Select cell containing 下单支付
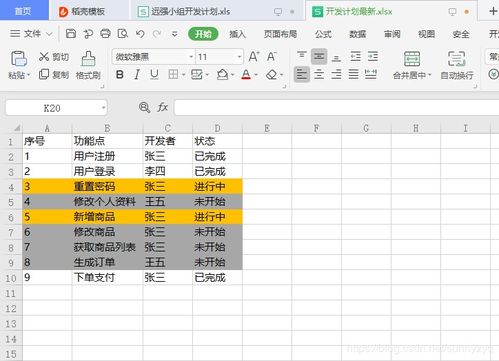The width and height of the screenshot is (499, 361). [x=107, y=277]
